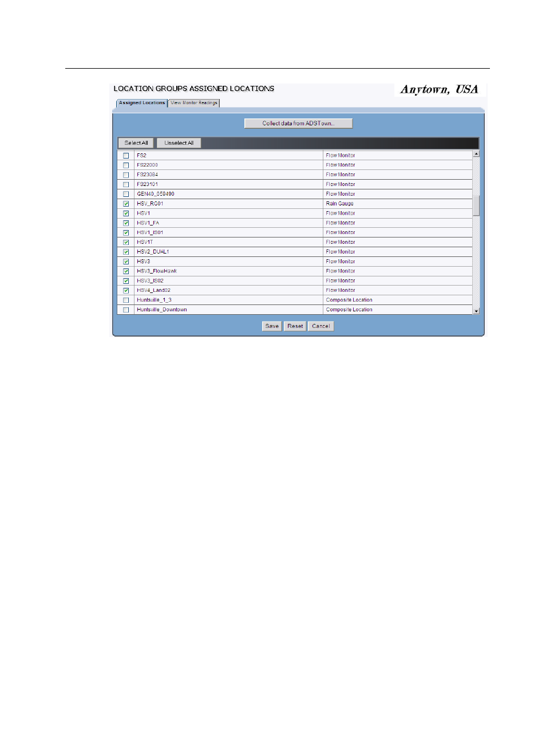Click the HSV2_DUAL1 location name

(153, 252)
